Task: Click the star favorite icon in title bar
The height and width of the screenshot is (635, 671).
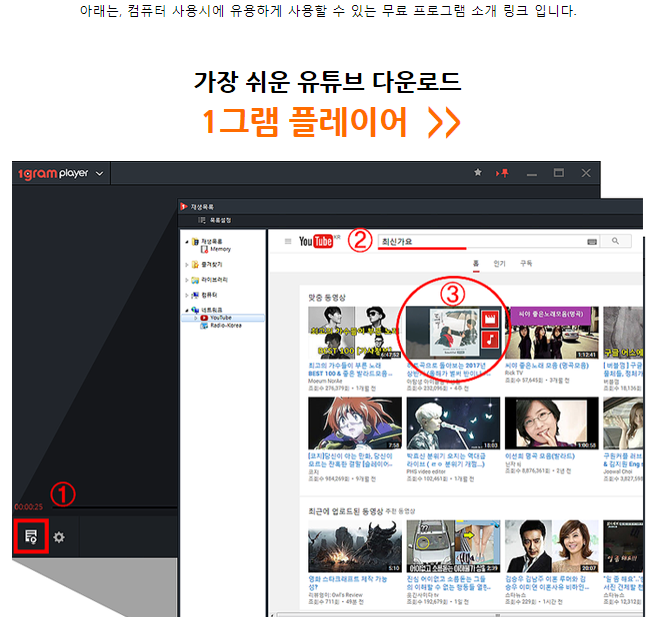Action: coord(478,172)
